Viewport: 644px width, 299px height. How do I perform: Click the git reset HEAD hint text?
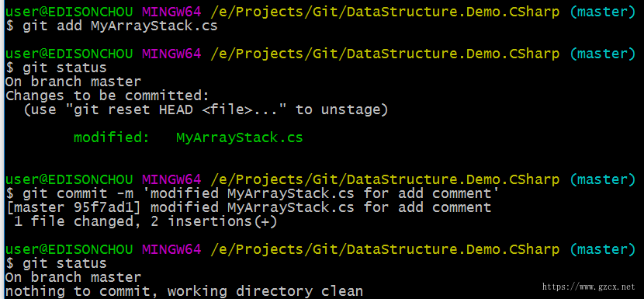(x=206, y=110)
